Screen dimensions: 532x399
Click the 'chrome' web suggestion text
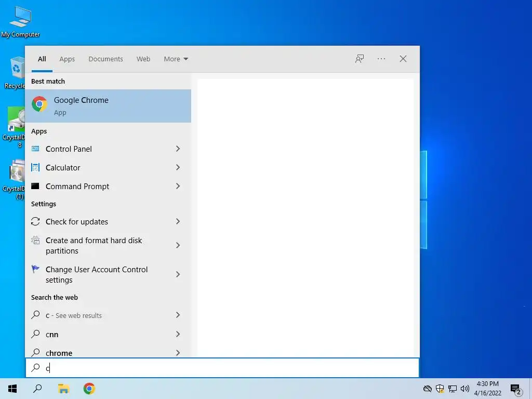[x=59, y=353]
